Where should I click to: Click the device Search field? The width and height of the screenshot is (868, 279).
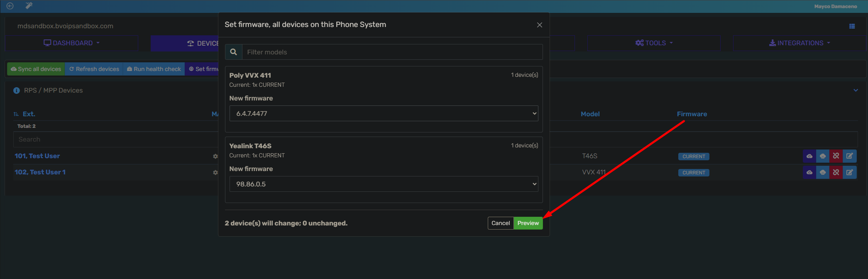coord(116,139)
